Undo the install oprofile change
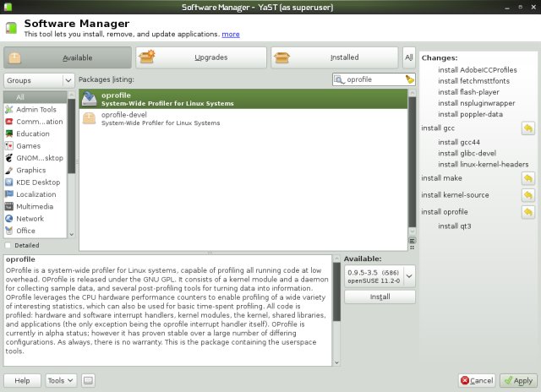Screen dimensions: 541x392 (527, 212)
